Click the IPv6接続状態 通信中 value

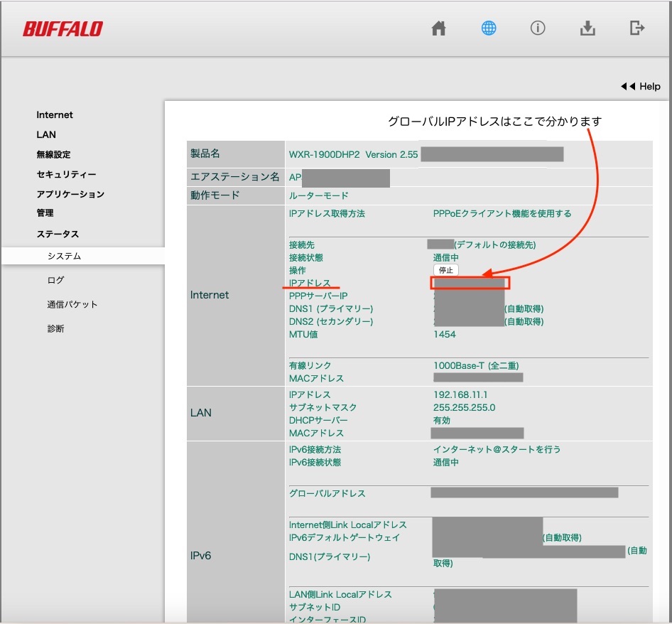click(x=445, y=463)
